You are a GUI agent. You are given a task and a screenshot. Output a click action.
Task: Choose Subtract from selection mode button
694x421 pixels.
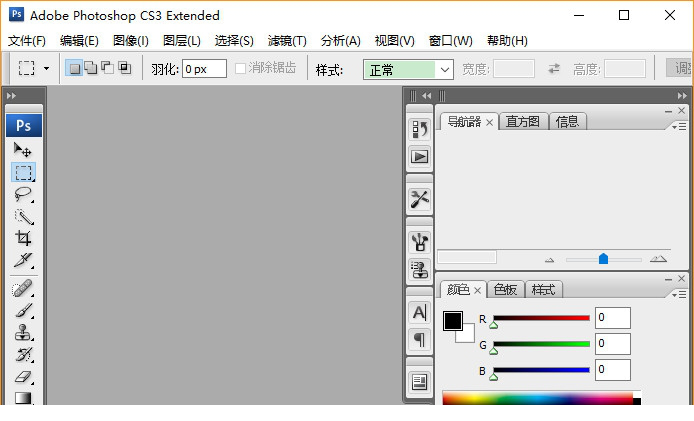click(x=108, y=68)
